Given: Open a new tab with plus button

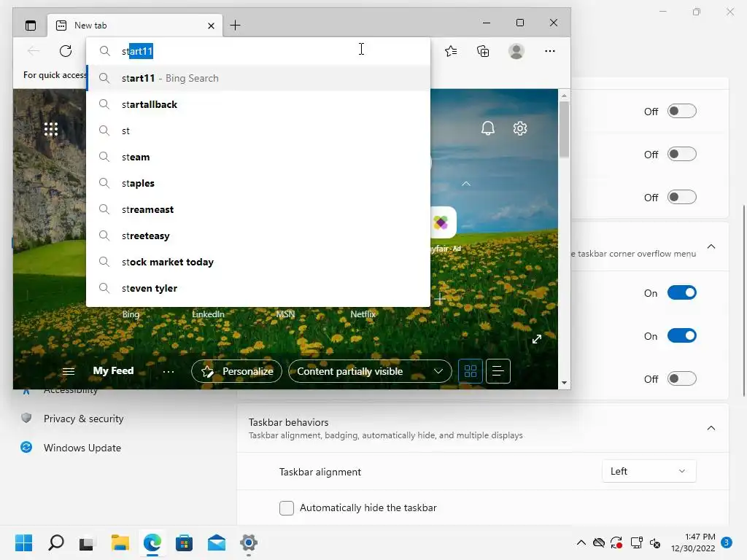Looking at the screenshot, I should pos(236,26).
